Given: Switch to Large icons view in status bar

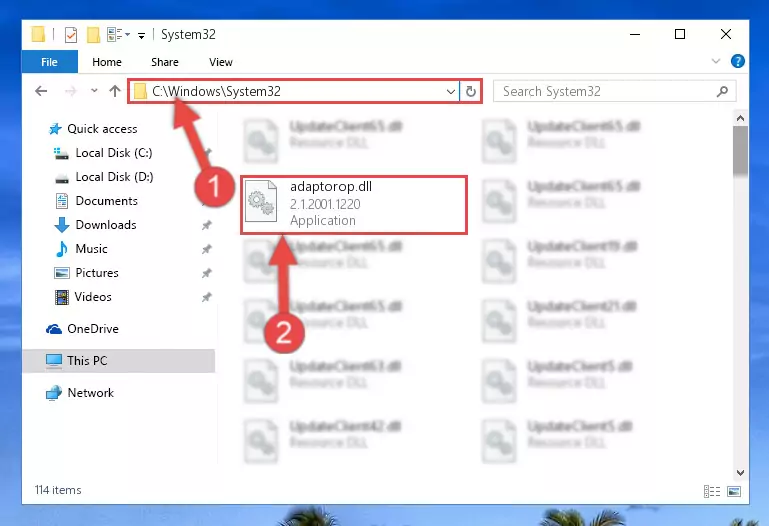Looking at the screenshot, I should (x=734, y=491).
